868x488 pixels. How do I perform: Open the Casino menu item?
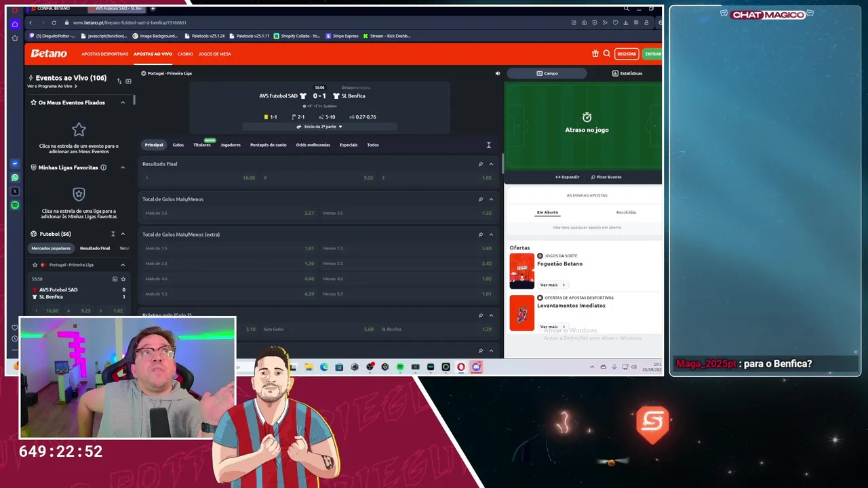point(185,54)
